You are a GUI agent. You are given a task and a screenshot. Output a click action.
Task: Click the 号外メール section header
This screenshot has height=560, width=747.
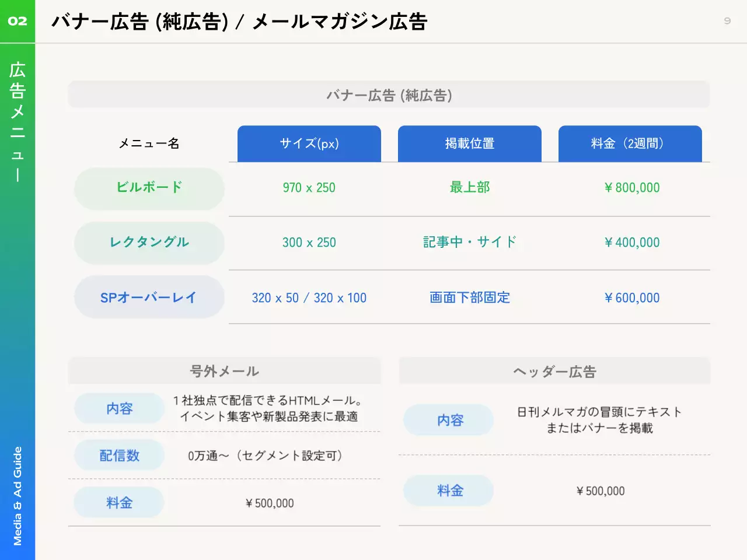(224, 371)
